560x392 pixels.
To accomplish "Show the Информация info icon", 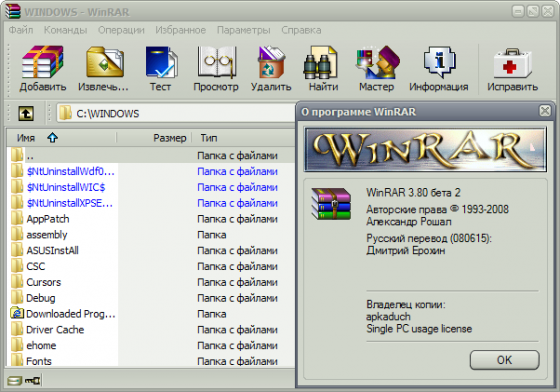I will (440, 61).
